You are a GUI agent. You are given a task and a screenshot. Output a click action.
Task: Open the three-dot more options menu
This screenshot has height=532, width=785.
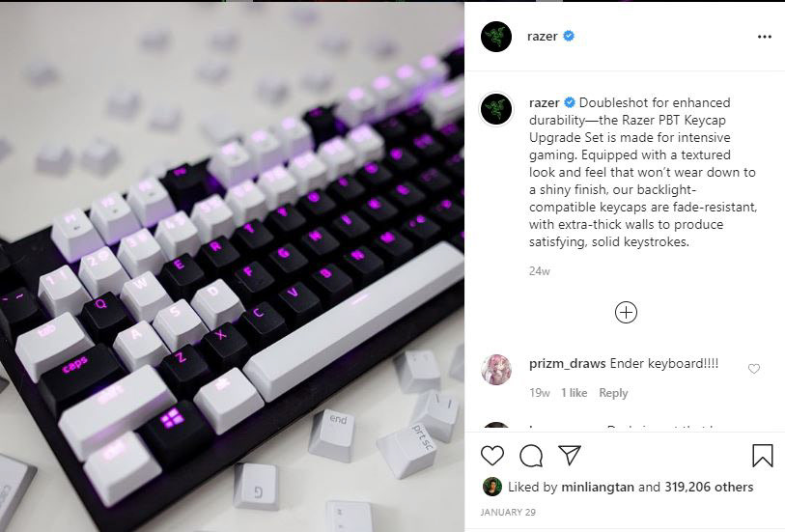(x=765, y=37)
